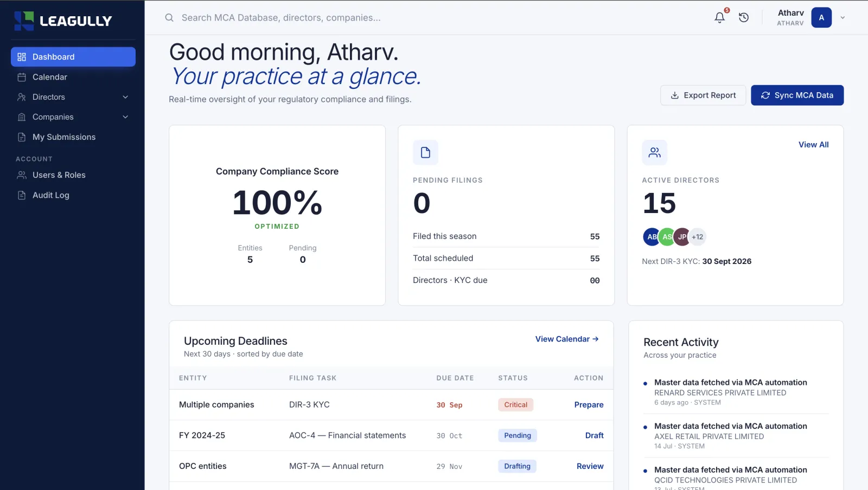Click the Calendar sidebar icon
This screenshot has height=490, width=868.
pyautogui.click(x=22, y=77)
